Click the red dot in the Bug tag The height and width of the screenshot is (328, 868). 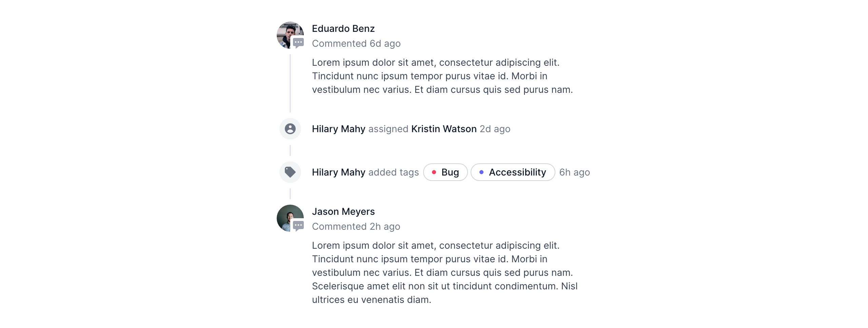coord(434,172)
